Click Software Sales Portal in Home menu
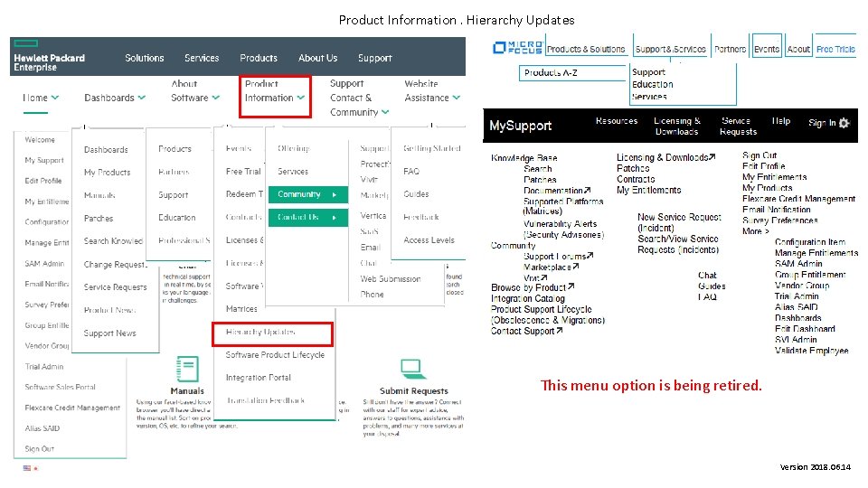The height and width of the screenshot is (488, 868). 60,388
